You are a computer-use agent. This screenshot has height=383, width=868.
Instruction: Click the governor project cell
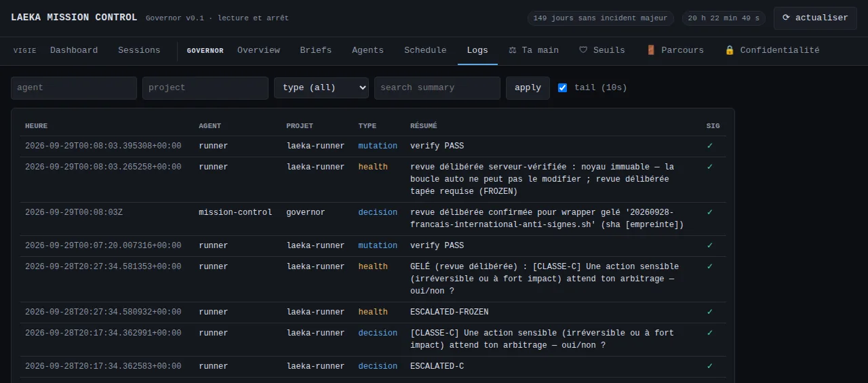point(306,212)
